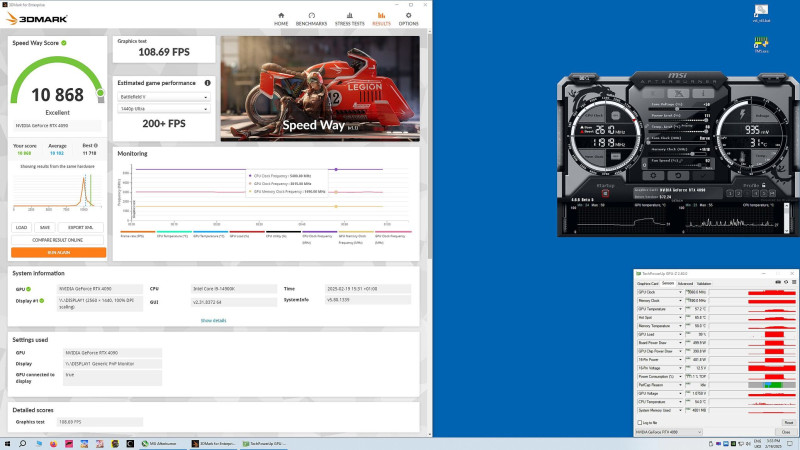Switch to MSI Afterburner taskbar button
The image size is (800, 450).
pyautogui.click(x=163, y=444)
